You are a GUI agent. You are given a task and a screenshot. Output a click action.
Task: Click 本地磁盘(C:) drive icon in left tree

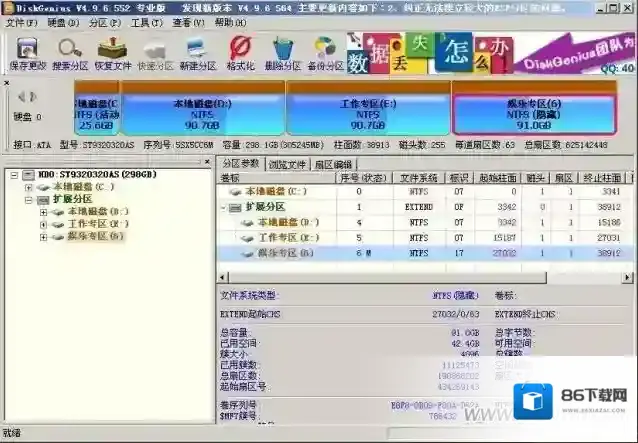(43, 188)
